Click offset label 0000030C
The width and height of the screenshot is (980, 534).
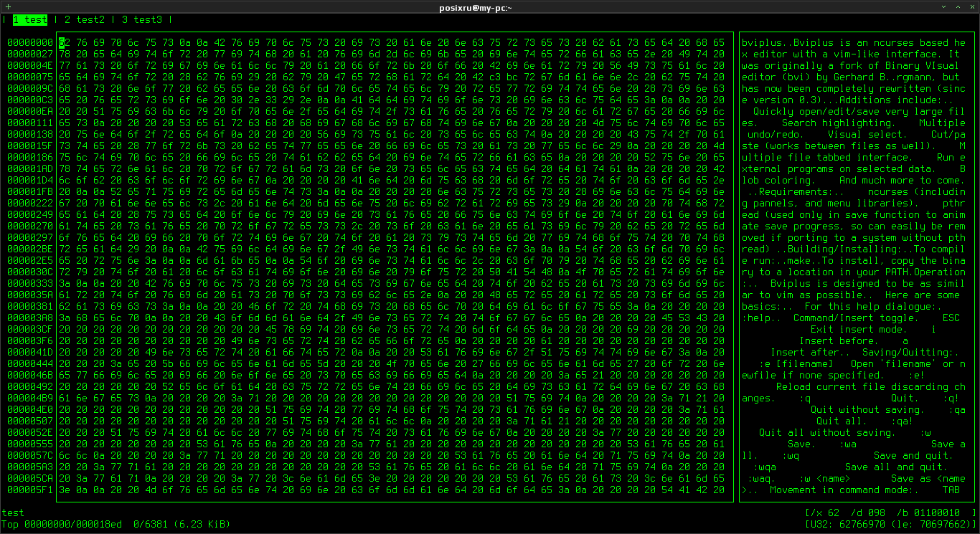coord(30,272)
